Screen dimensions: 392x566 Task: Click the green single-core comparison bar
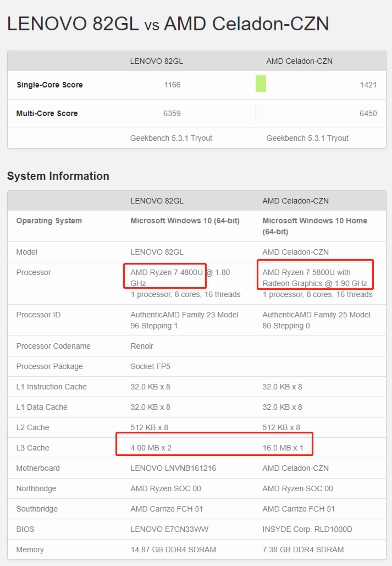coord(261,84)
